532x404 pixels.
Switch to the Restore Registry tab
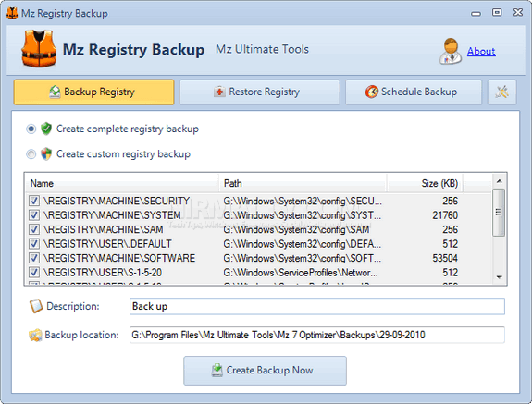click(260, 92)
